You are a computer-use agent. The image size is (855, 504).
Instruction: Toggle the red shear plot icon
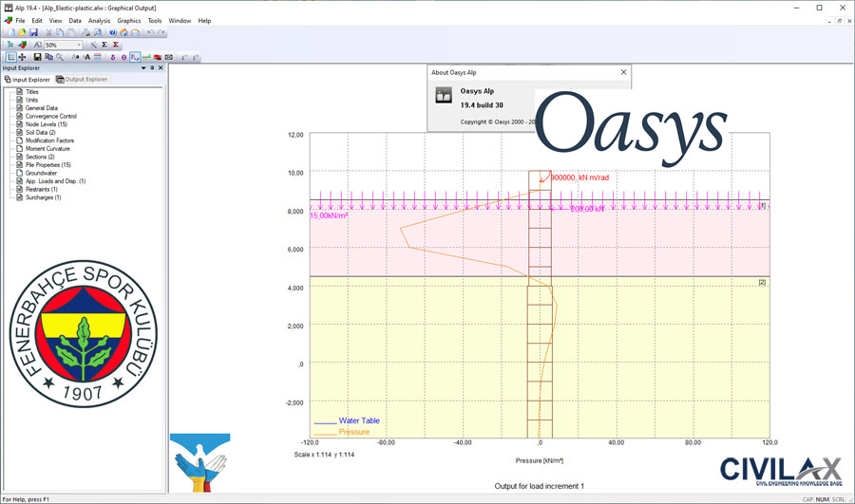(x=157, y=57)
